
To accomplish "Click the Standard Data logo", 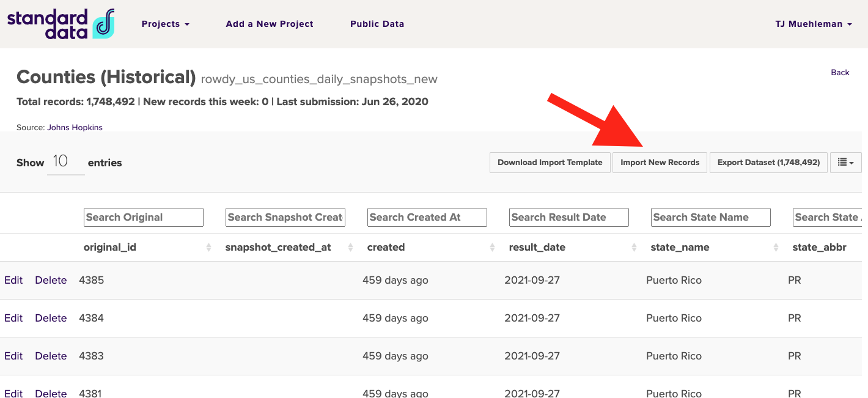I will 61,24.
